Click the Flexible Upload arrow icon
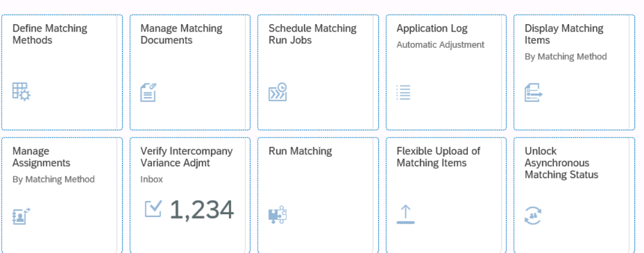This screenshot has width=644, height=253. (x=405, y=215)
